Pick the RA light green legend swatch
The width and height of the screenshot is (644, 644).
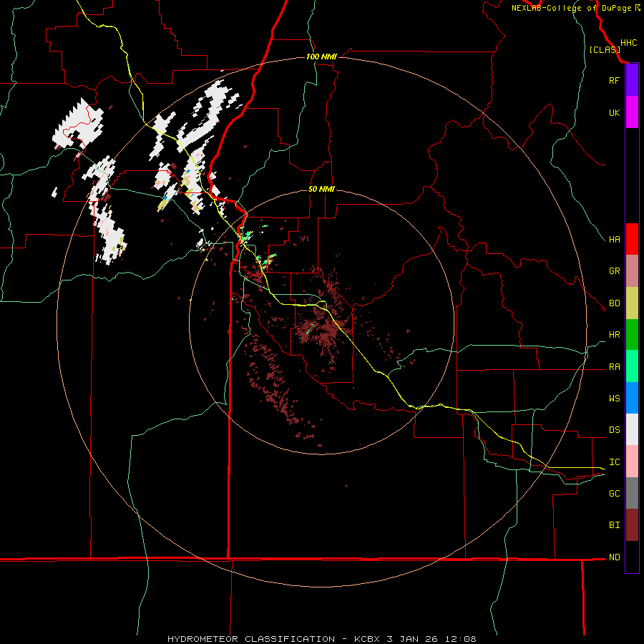pyautogui.click(x=632, y=366)
